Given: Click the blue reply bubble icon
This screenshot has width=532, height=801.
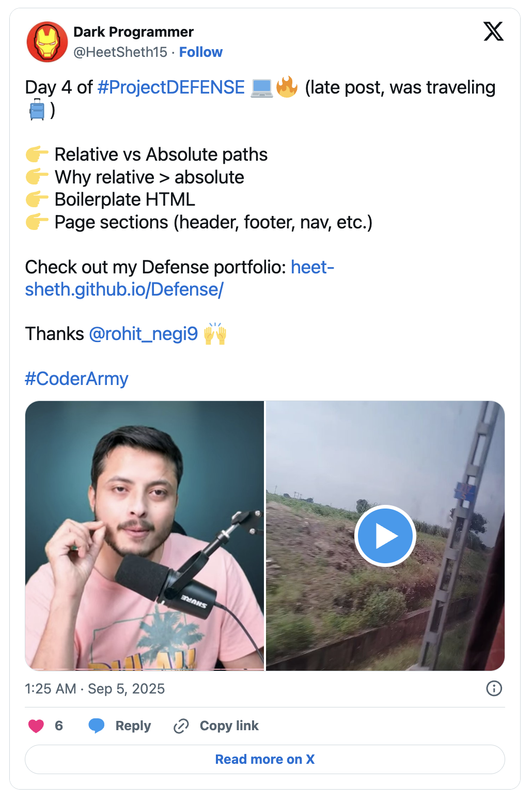Looking at the screenshot, I should click(97, 726).
